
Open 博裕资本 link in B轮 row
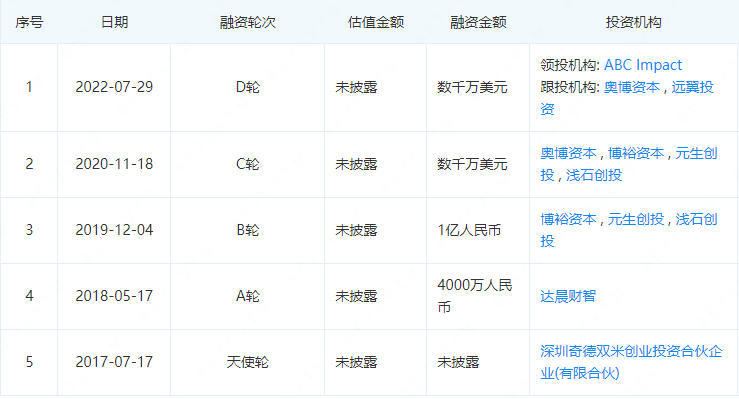[x=568, y=219]
